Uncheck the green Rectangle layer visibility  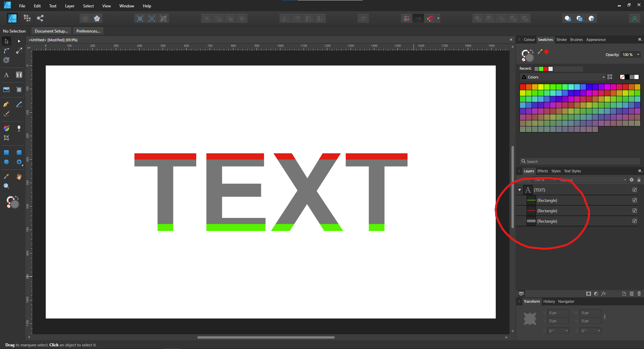pyautogui.click(x=635, y=200)
